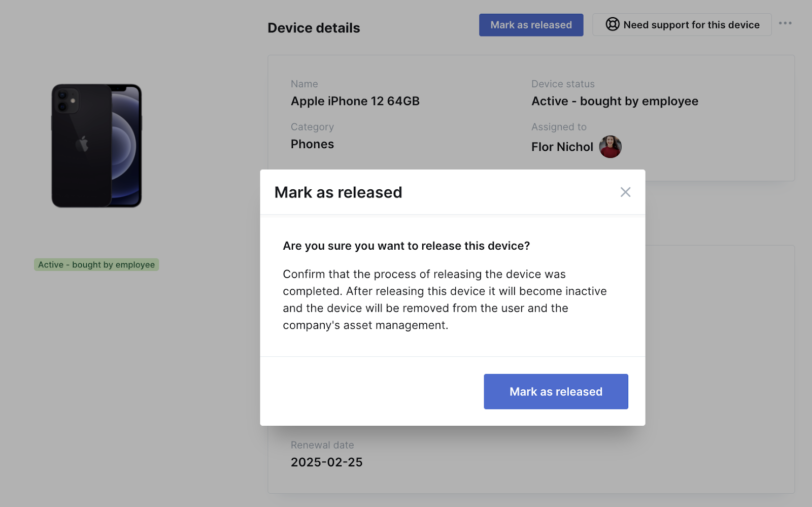Click the confirmation paragraph in the dialog
The width and height of the screenshot is (812, 507).
pyautogui.click(x=445, y=299)
